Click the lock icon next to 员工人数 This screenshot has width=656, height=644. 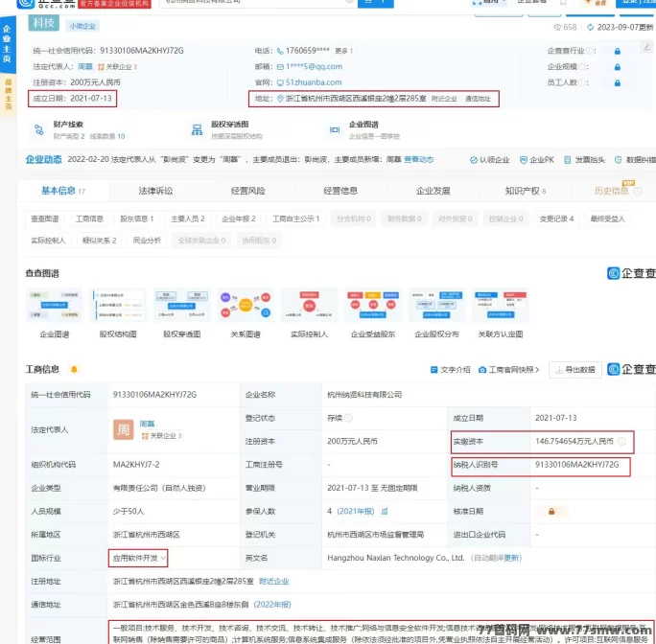tap(617, 82)
